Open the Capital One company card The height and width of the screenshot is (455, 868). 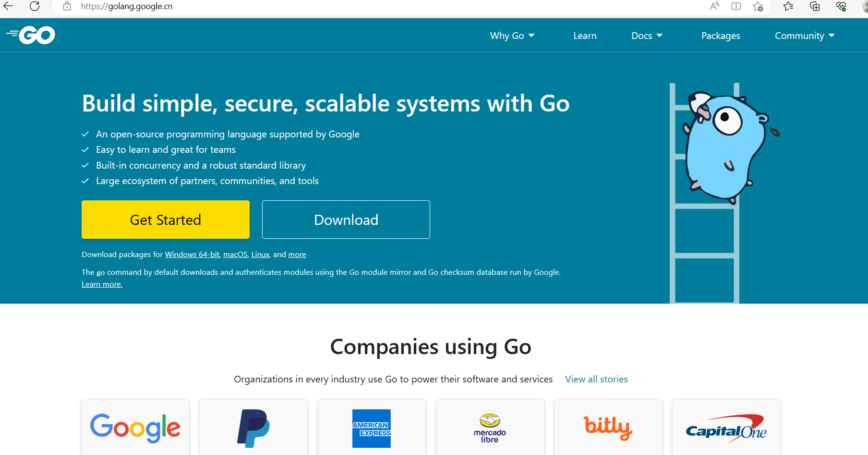pyautogui.click(x=726, y=428)
